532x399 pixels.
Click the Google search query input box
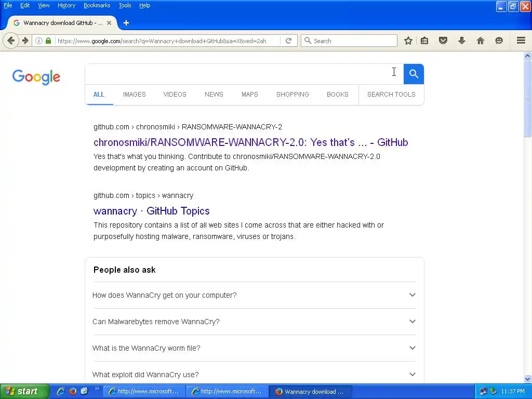click(x=244, y=74)
